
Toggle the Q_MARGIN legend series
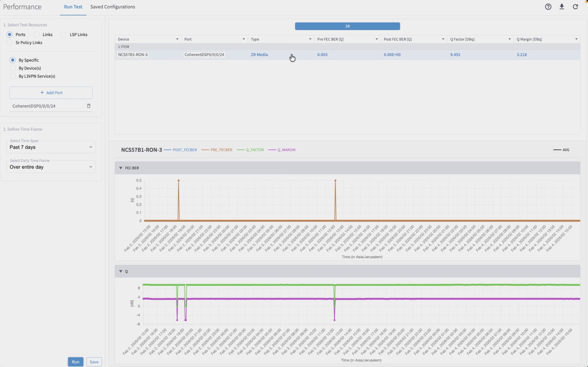click(282, 150)
